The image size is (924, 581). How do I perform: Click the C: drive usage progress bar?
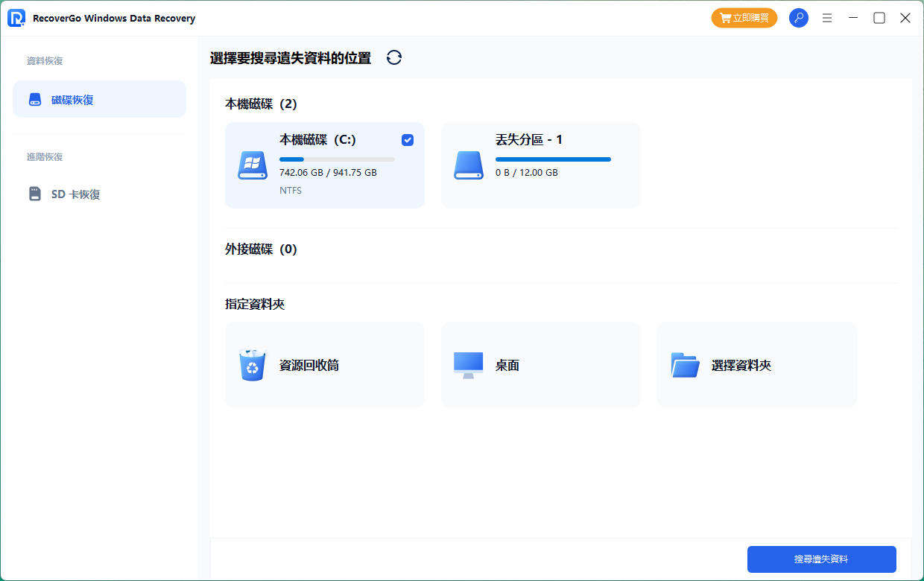[337, 159]
